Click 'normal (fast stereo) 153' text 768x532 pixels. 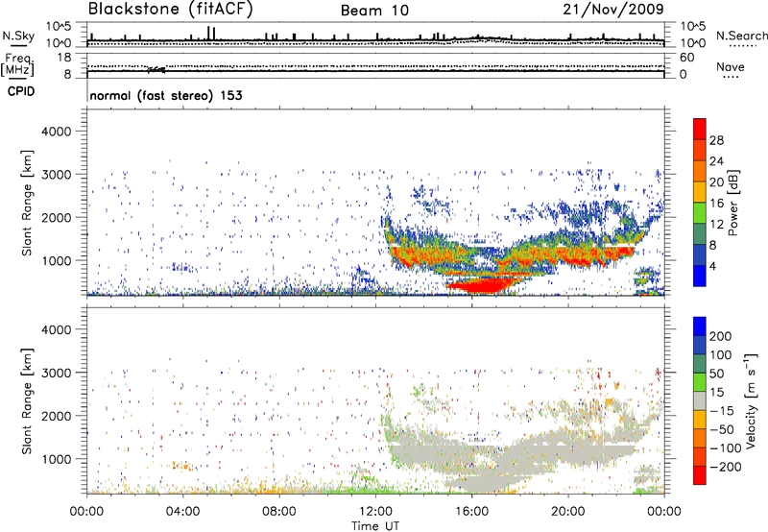[166, 95]
